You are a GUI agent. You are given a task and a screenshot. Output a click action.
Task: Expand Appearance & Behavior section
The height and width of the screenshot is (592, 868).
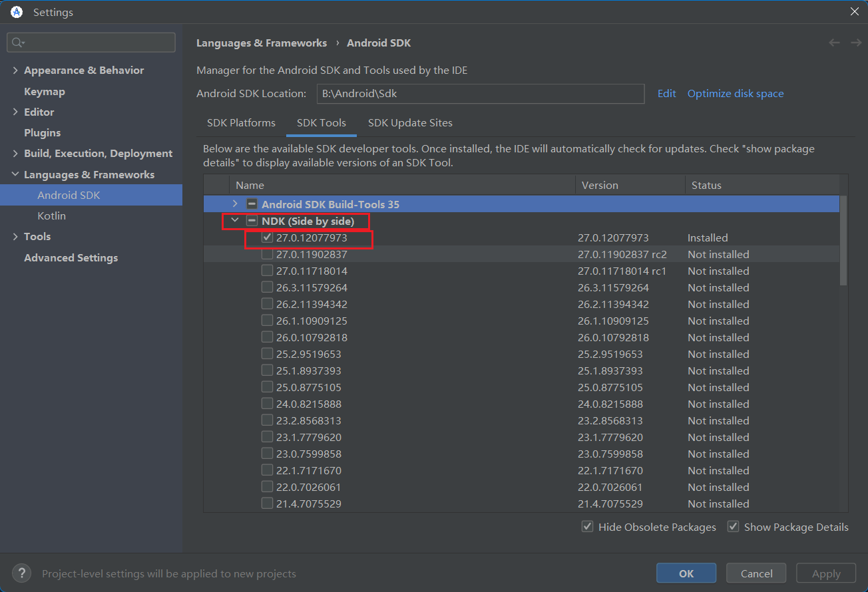[15, 71]
